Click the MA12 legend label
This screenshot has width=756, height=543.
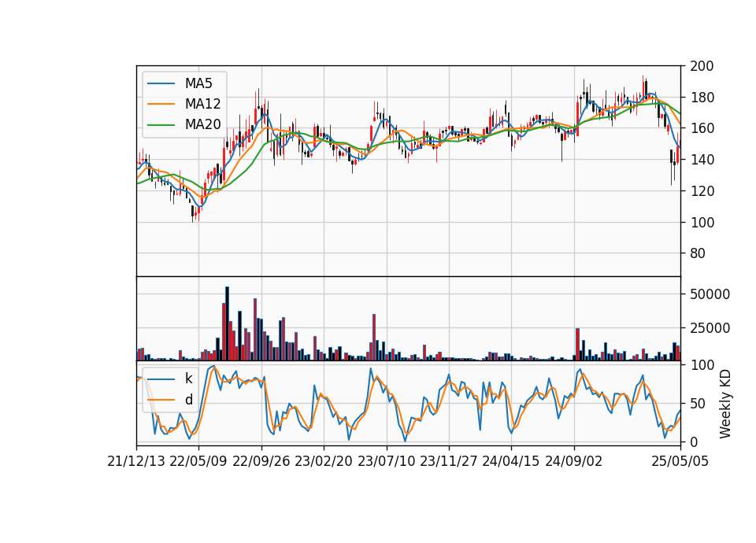tap(202, 104)
